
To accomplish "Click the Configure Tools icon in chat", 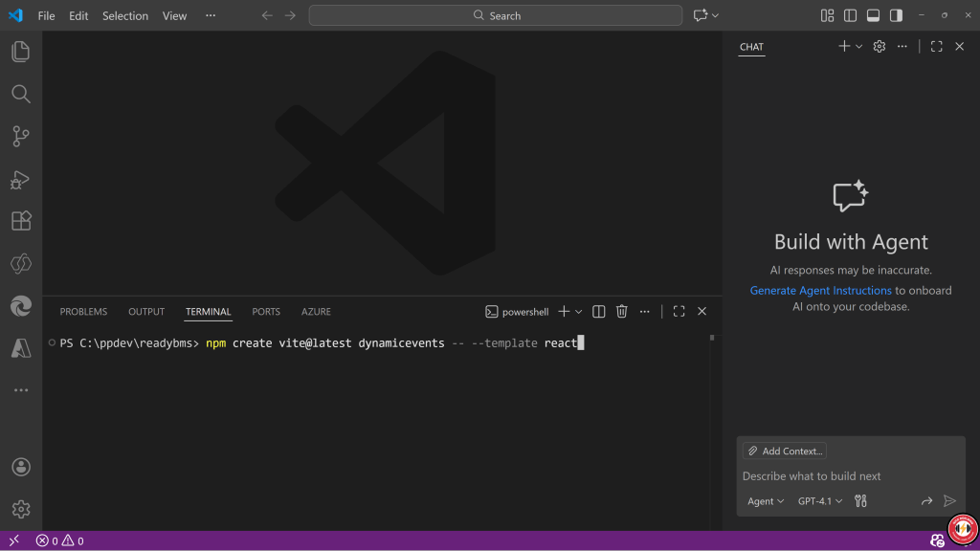I will (860, 501).
